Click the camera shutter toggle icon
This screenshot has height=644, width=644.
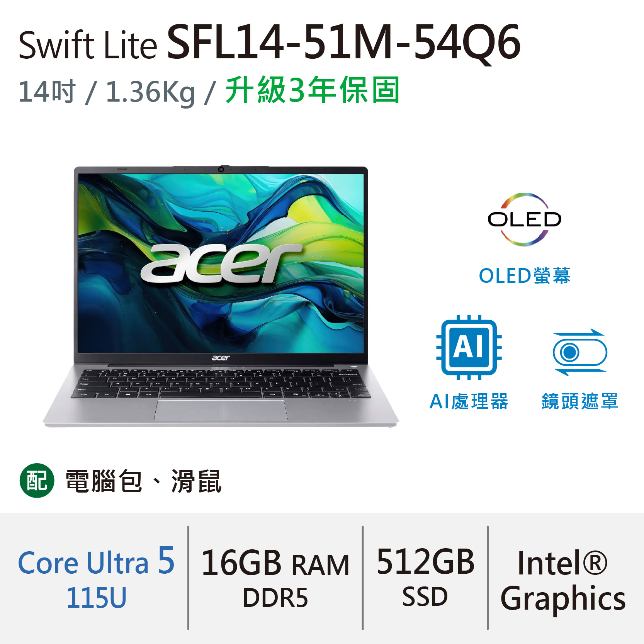[x=579, y=352]
